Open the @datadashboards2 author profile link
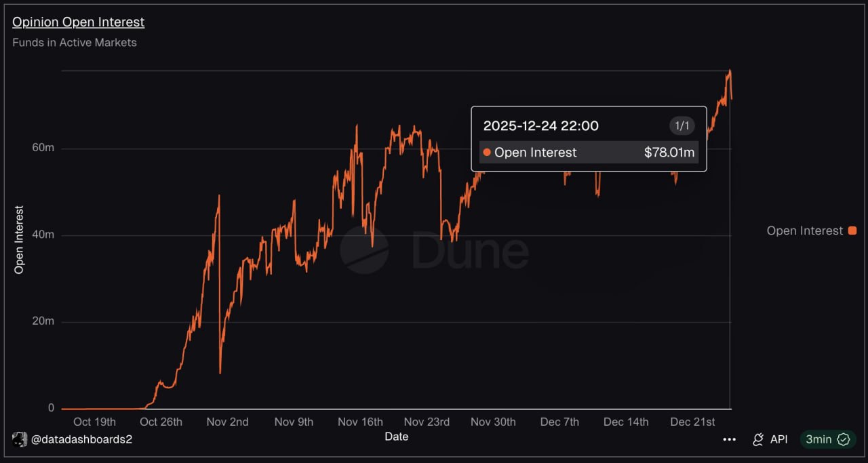 pos(81,439)
